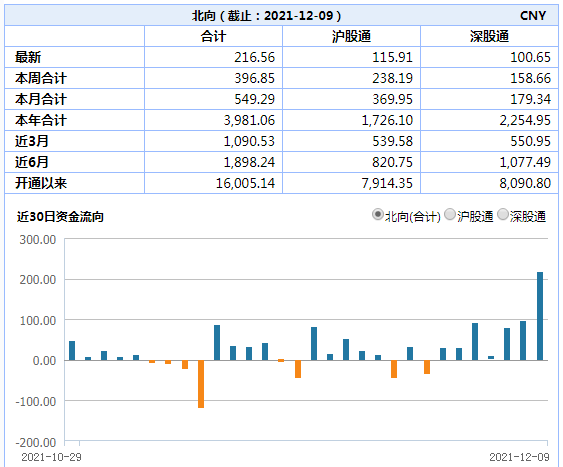The image size is (563, 467).
Task: Select the 沪股通 radio button
Action: tap(450, 215)
